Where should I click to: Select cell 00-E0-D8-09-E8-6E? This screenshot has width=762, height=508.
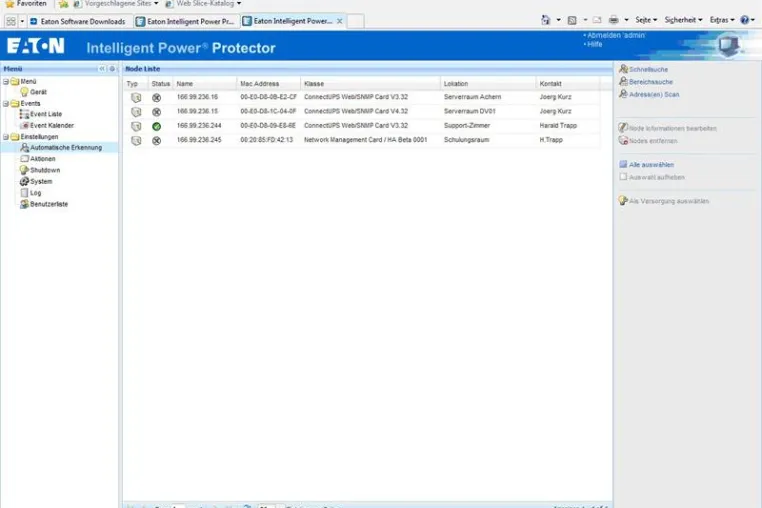point(268,125)
